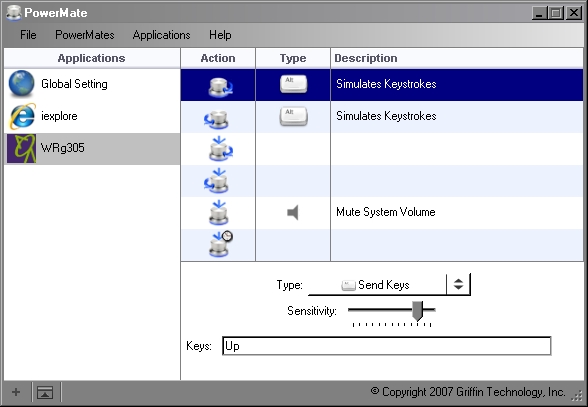Click Simulates Keystrokes in the highlighted row
Viewport: 588px width, 407px height.
(386, 84)
